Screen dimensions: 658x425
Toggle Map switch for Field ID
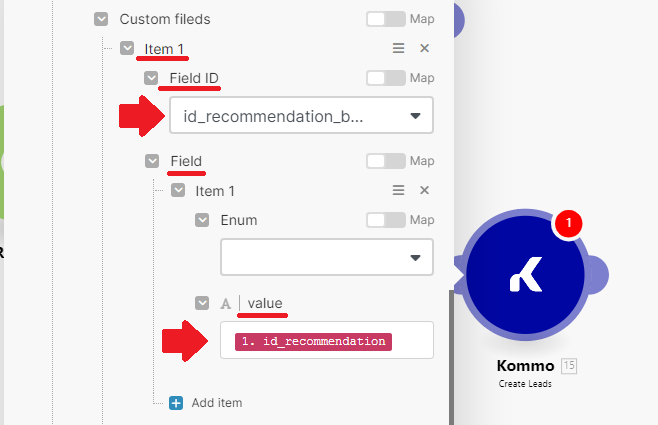[386, 78]
